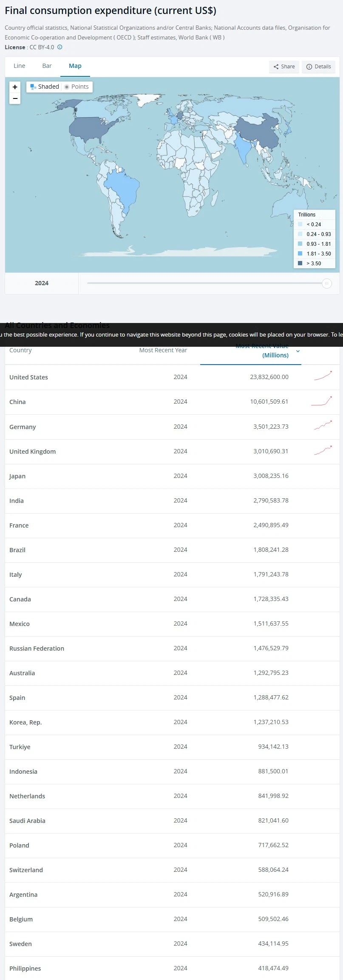Switch to the Bar chart tab
The width and height of the screenshot is (343, 980).
click(47, 66)
